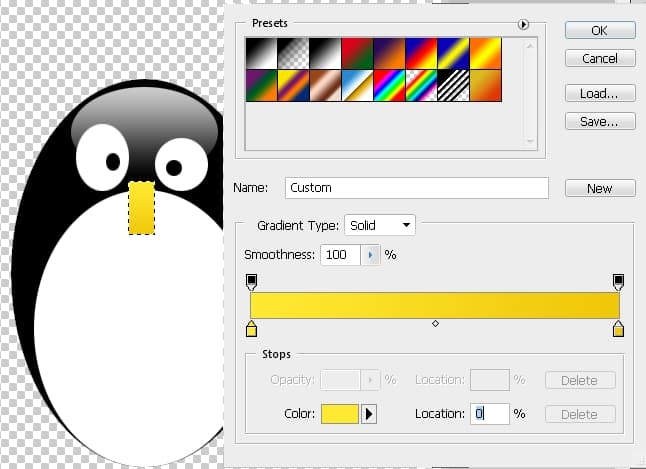Open the Smoothness slider popup arrow
Viewport: 646px width, 469px height.
pos(371,255)
